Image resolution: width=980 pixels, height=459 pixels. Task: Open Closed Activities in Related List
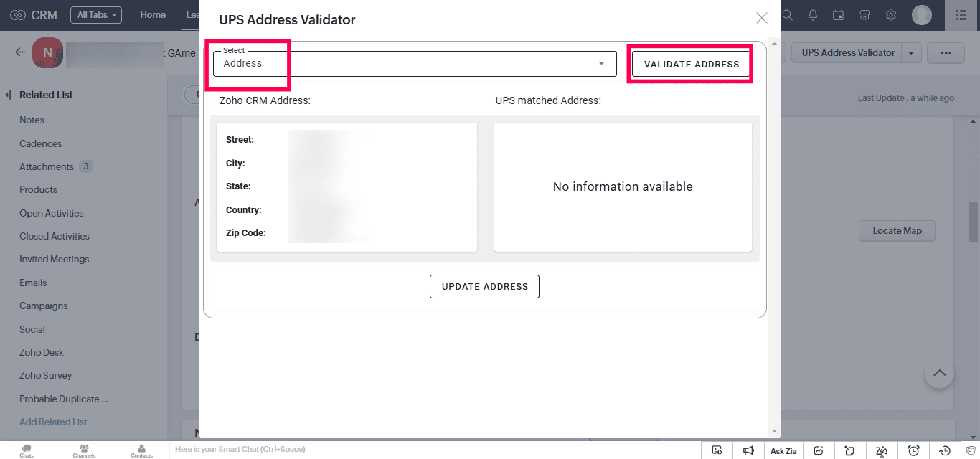click(x=55, y=236)
